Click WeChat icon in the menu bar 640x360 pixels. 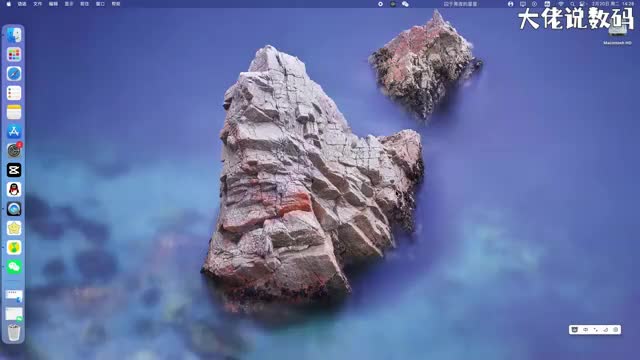point(405,4)
